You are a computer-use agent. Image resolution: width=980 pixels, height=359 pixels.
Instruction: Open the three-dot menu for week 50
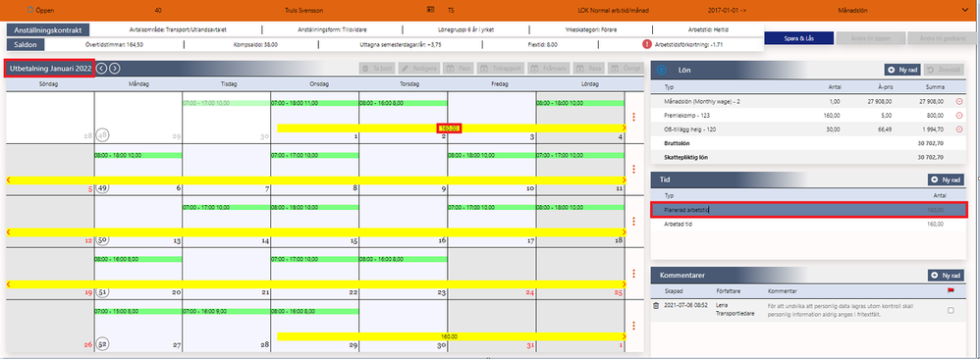click(633, 221)
